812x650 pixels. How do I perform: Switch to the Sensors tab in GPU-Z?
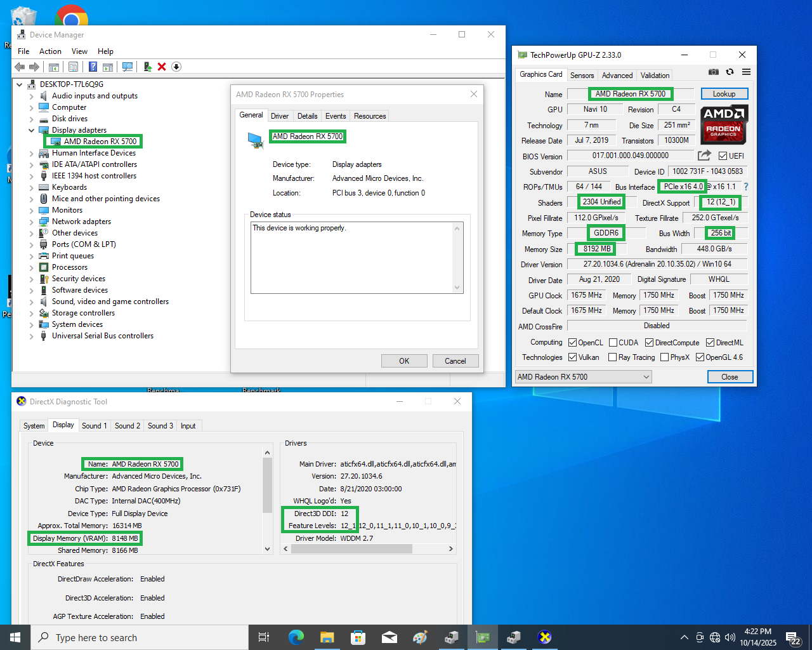[582, 76]
